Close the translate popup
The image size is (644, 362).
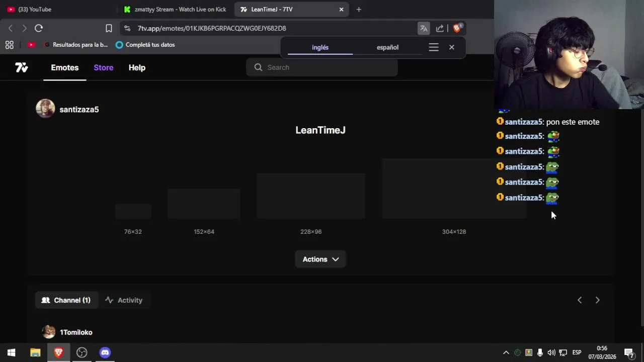click(x=452, y=47)
